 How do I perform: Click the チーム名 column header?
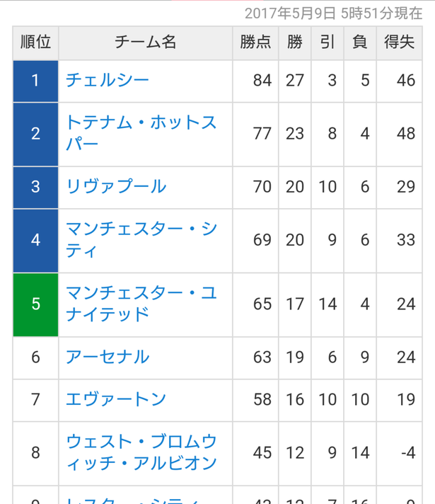click(146, 42)
